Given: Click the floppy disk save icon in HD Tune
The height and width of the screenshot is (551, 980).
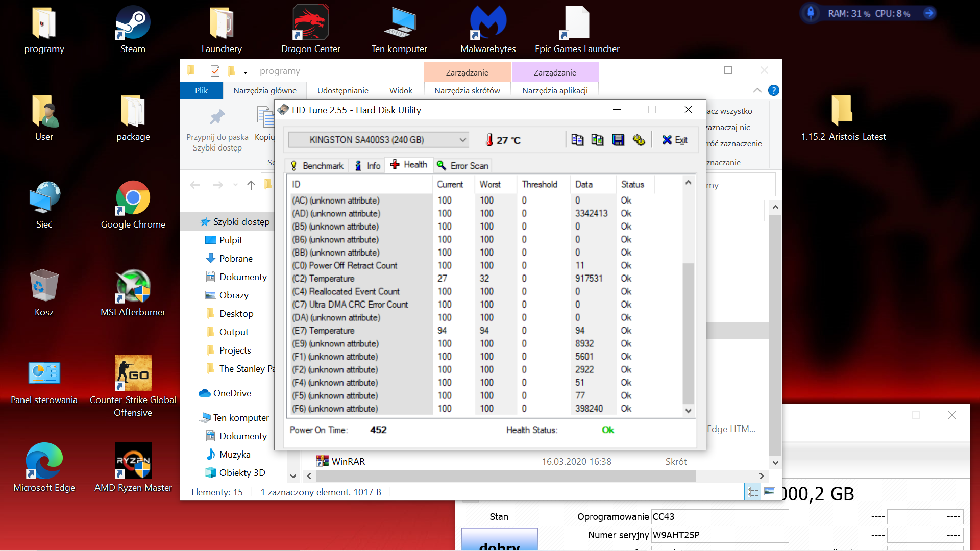Looking at the screenshot, I should tap(618, 140).
